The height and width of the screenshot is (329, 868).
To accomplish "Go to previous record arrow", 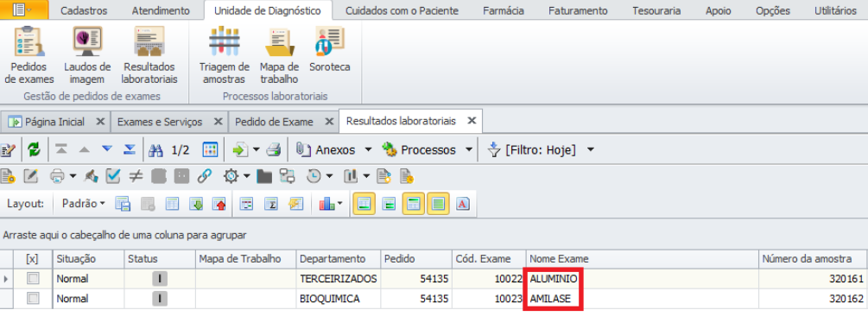I will point(84,149).
